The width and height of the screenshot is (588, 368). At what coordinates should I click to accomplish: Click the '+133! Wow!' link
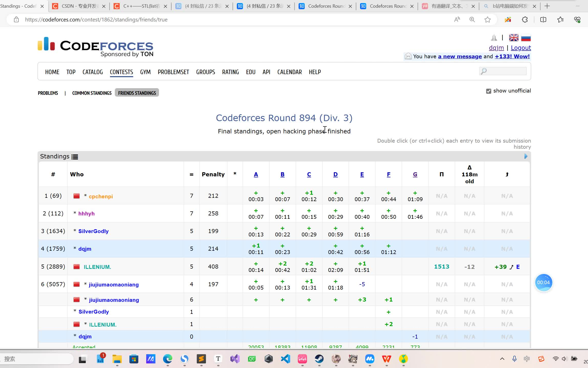click(x=512, y=56)
